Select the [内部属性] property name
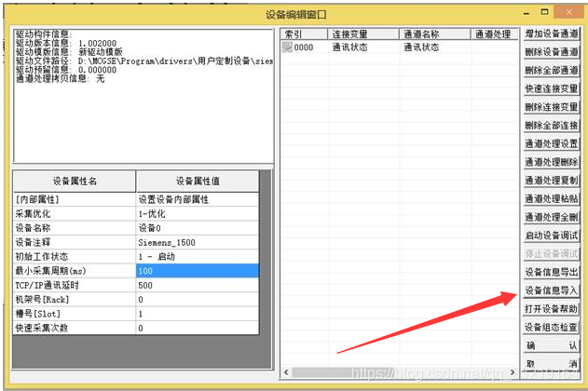Image resolution: width=588 pixels, height=391 pixels. 75,199
